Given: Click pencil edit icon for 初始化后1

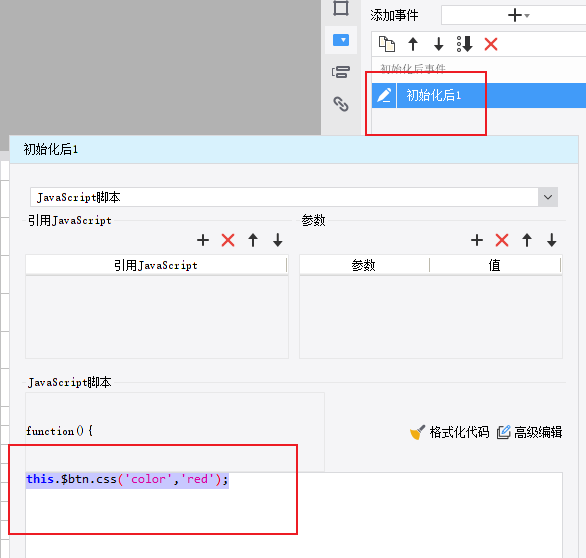Looking at the screenshot, I should (384, 95).
